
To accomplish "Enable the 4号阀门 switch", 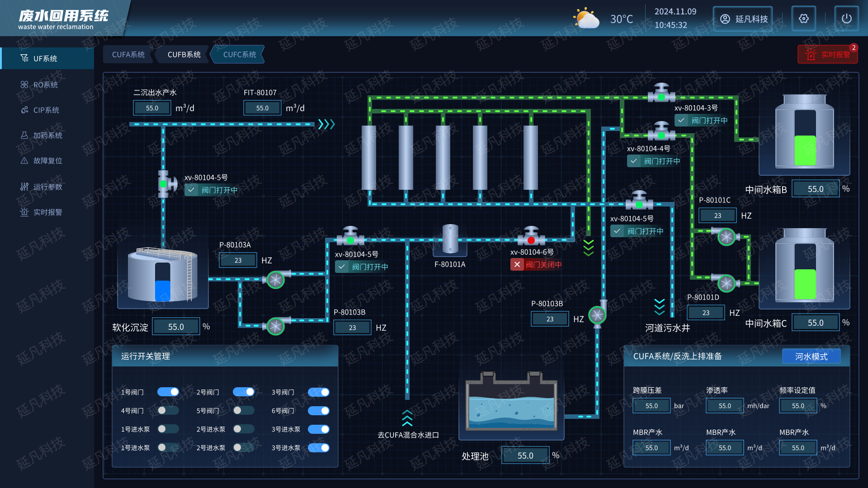I will pyautogui.click(x=168, y=410).
